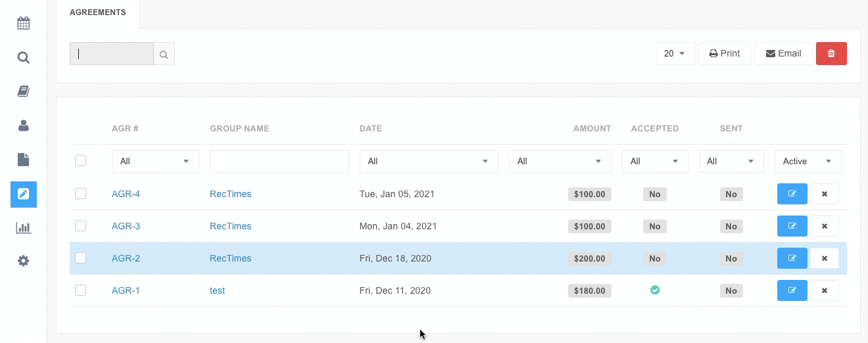Select the AGR-1 row checkbox
The image size is (868, 343).
coord(80,290)
